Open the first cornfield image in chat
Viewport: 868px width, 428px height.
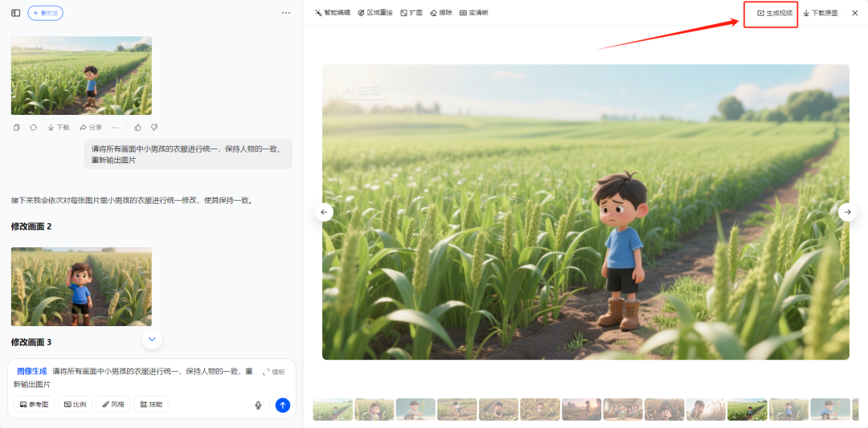[81, 75]
